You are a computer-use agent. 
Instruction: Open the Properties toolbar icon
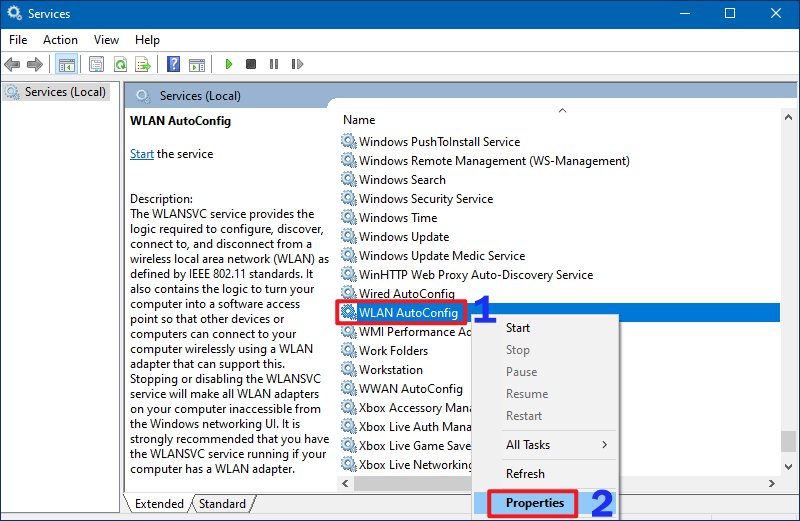tap(96, 64)
